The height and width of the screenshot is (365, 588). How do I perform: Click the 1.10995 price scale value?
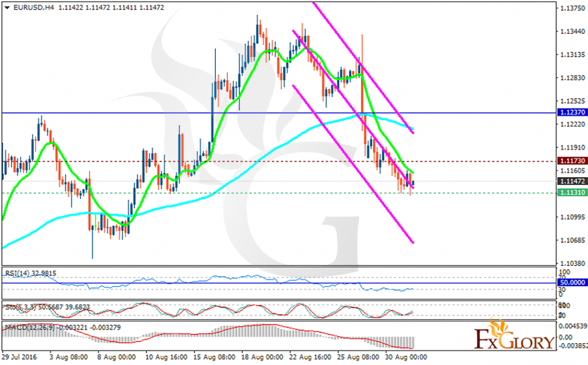pyautogui.click(x=572, y=217)
